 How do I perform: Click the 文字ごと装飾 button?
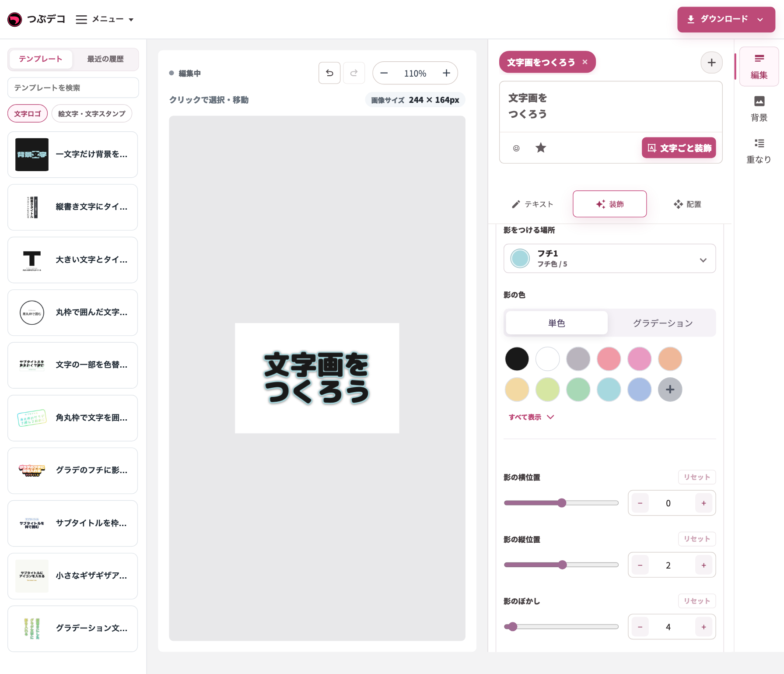tap(679, 148)
